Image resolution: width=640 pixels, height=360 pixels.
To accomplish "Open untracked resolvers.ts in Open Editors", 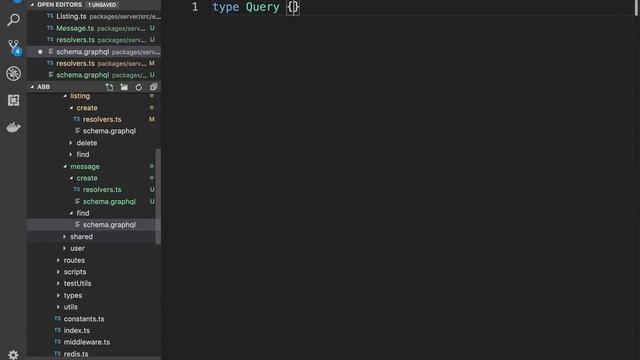I will (94, 40).
